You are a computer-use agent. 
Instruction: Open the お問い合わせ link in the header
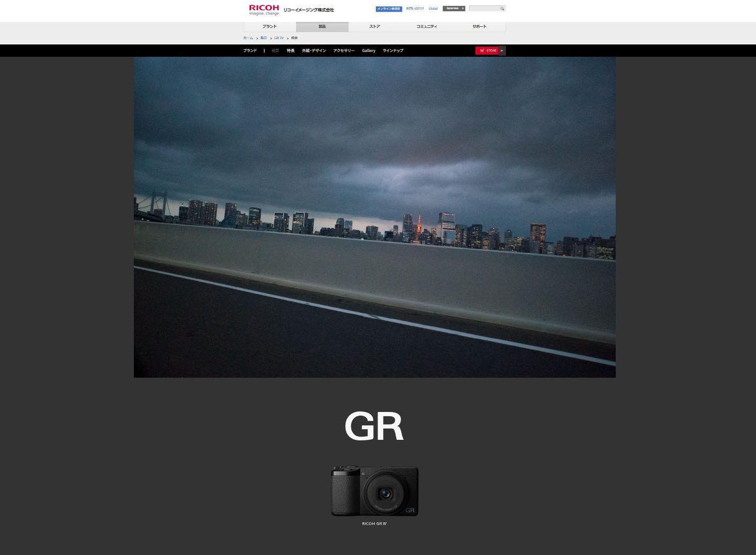tap(415, 9)
